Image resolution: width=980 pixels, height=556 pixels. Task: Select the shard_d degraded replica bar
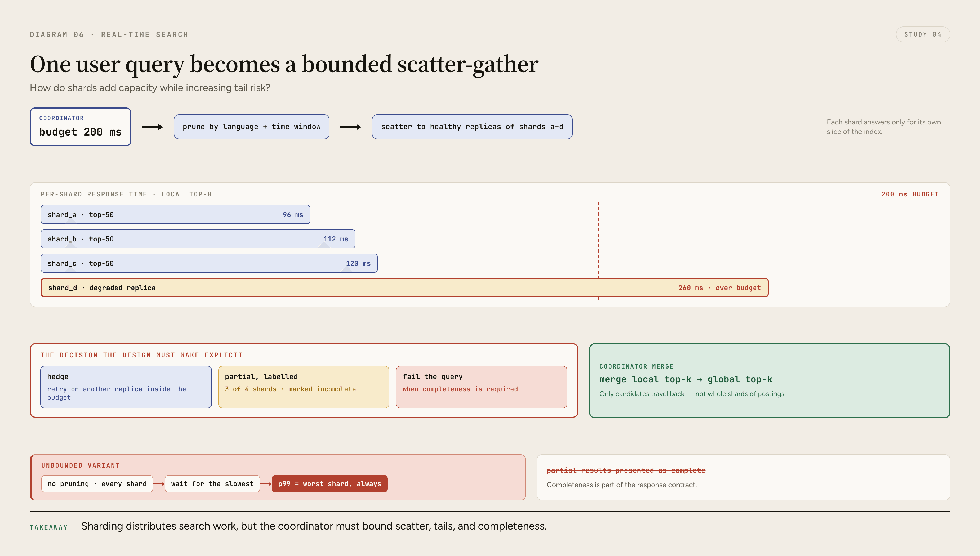(404, 288)
